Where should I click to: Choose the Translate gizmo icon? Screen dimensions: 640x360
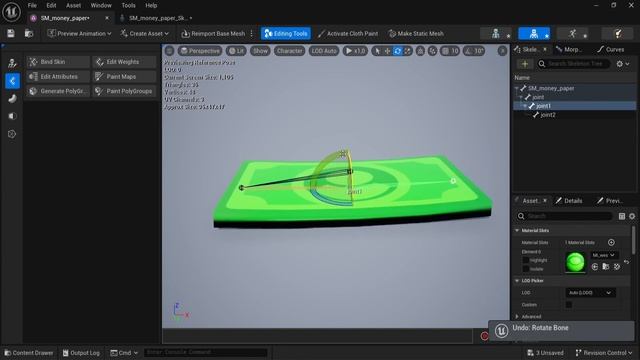click(x=387, y=51)
